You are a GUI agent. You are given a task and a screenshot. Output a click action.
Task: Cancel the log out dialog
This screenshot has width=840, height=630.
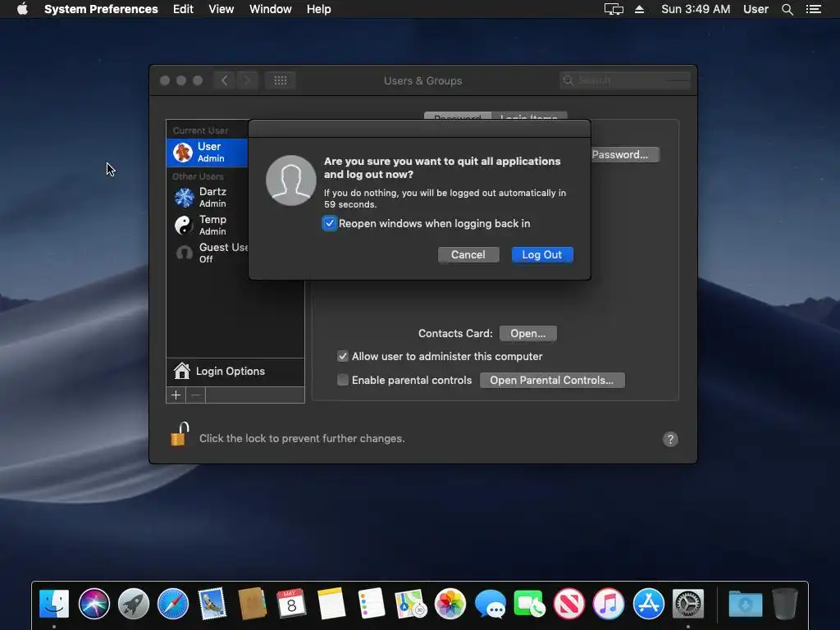click(468, 255)
